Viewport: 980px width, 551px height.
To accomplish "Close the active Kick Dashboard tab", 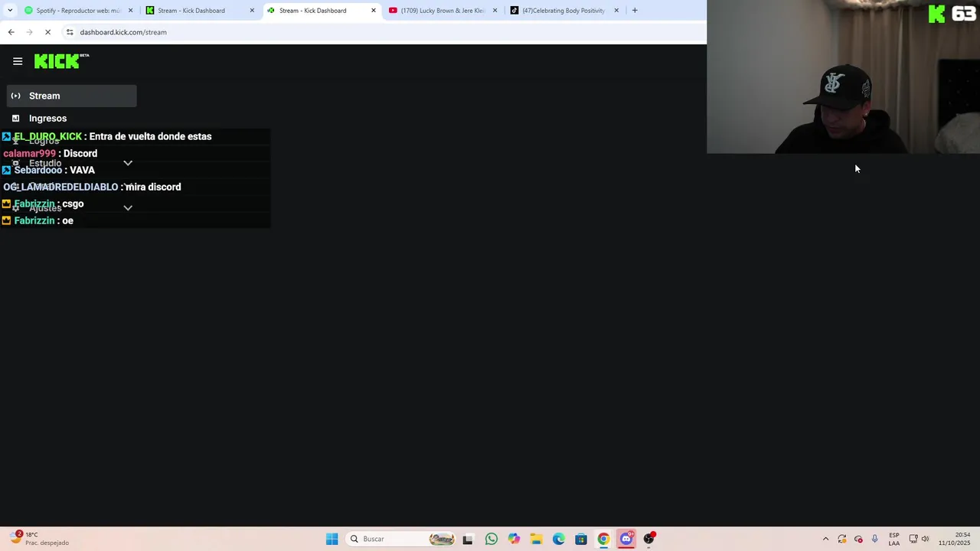I will pos(374,11).
